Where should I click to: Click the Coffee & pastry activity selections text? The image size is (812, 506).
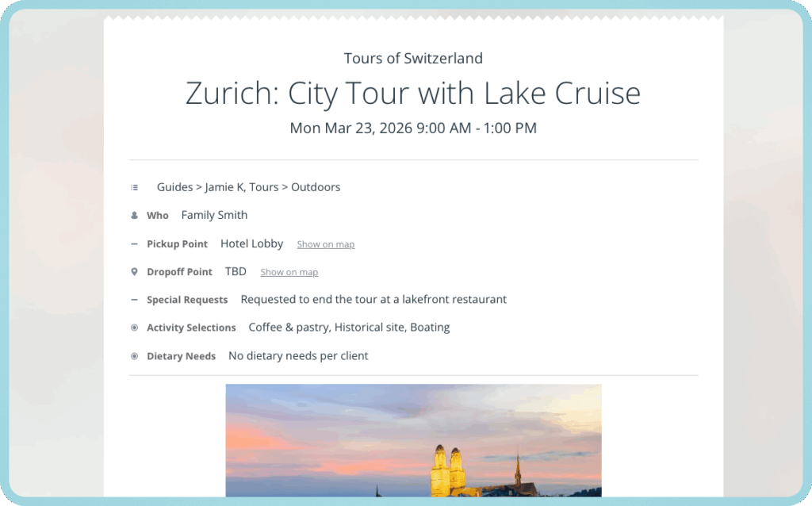(349, 327)
